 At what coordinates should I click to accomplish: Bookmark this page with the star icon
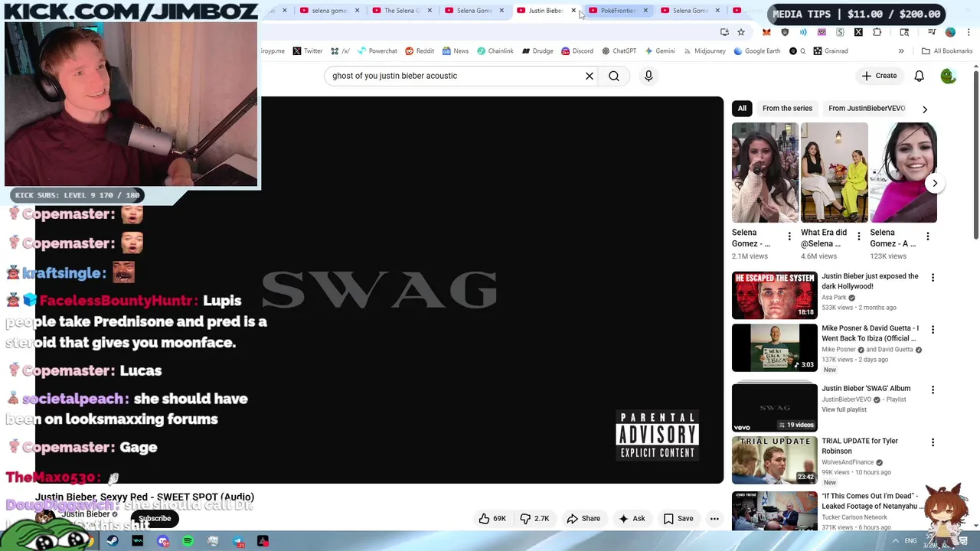741,32
